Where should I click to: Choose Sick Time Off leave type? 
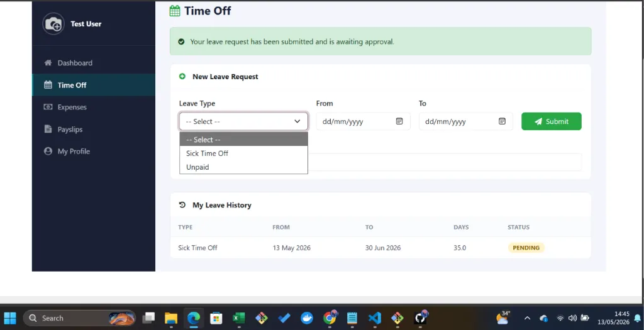pyautogui.click(x=243, y=153)
